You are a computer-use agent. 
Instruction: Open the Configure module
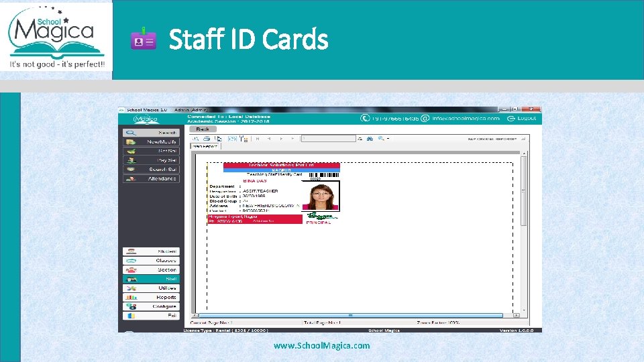(151, 306)
